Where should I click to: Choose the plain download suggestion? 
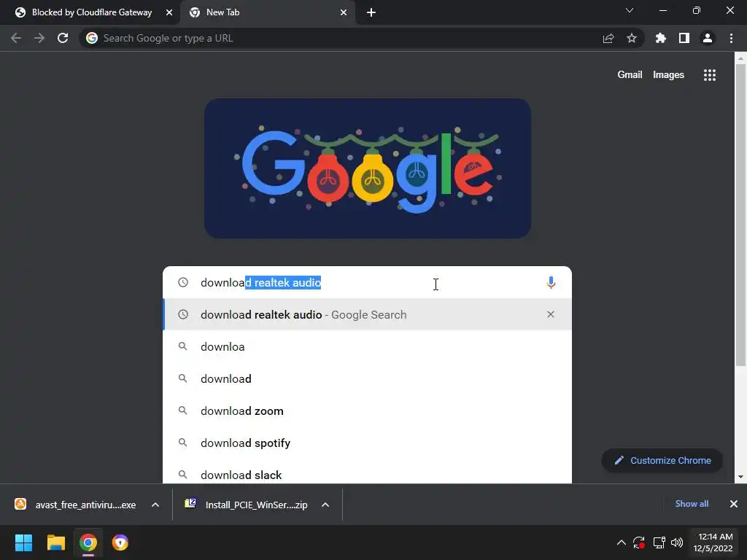pos(368,378)
